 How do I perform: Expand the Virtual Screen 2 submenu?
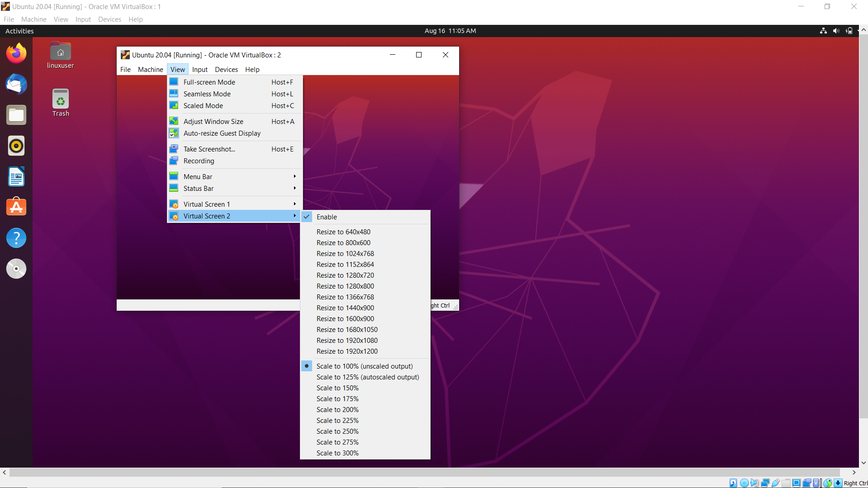click(x=235, y=216)
